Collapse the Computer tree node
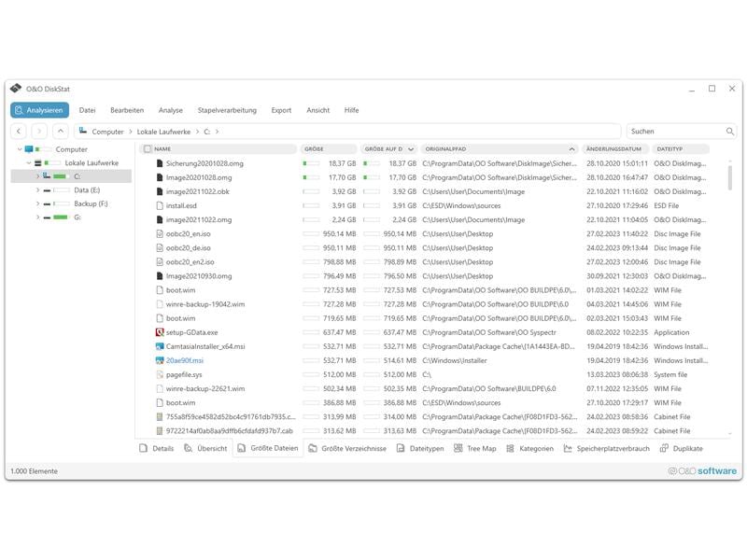This screenshot has width=747, height=560. 20,149
